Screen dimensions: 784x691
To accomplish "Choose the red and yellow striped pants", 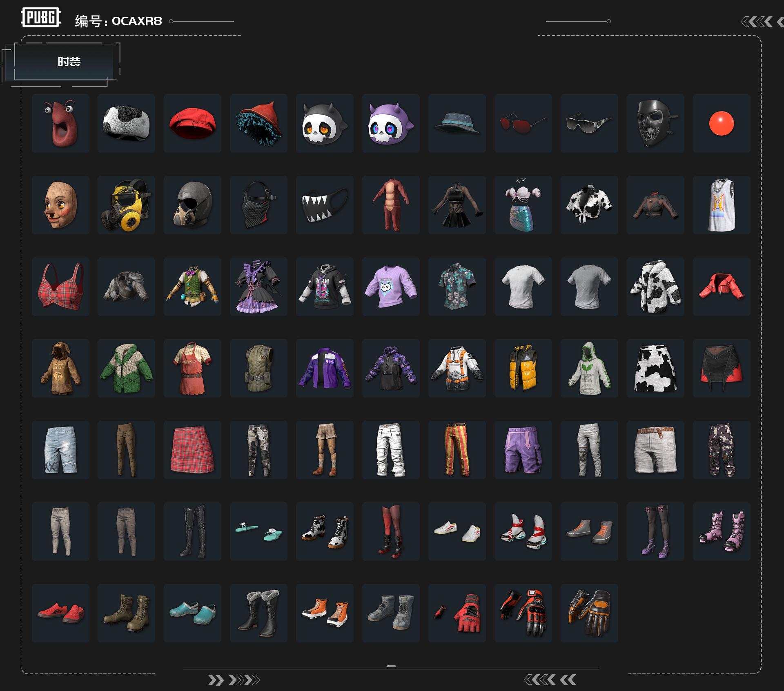I will [457, 450].
